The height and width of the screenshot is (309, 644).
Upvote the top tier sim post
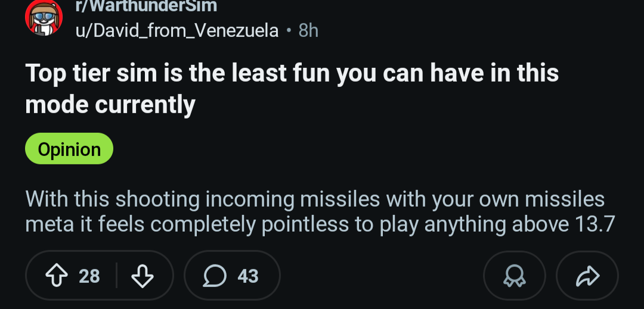coord(56,276)
